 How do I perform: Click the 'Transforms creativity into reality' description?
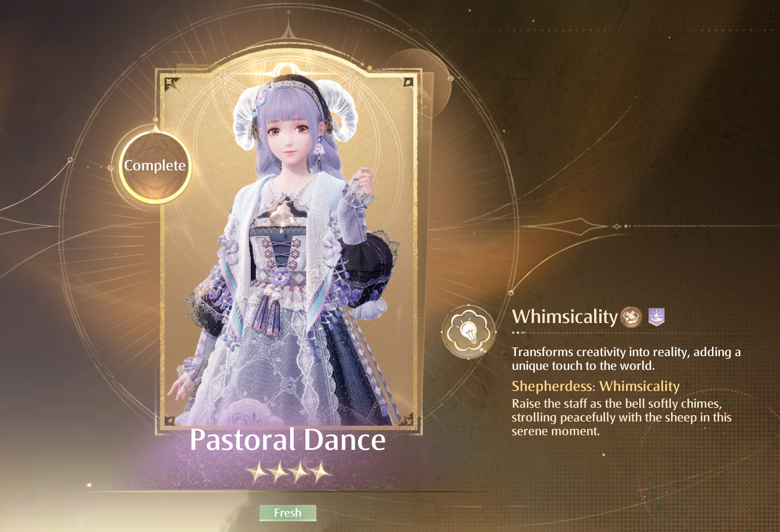(x=626, y=359)
